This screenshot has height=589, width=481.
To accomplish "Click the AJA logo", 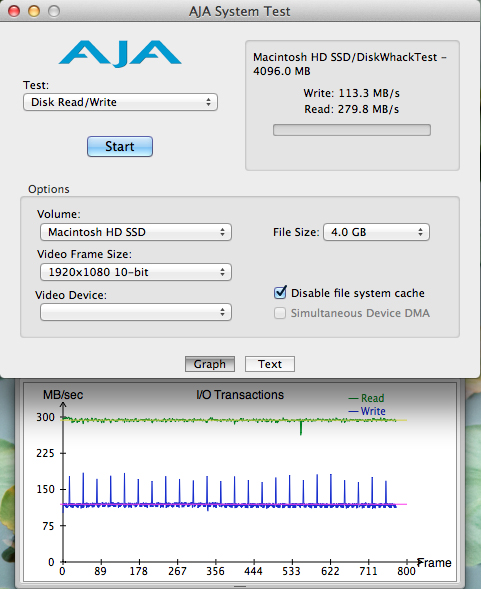I will [120, 54].
